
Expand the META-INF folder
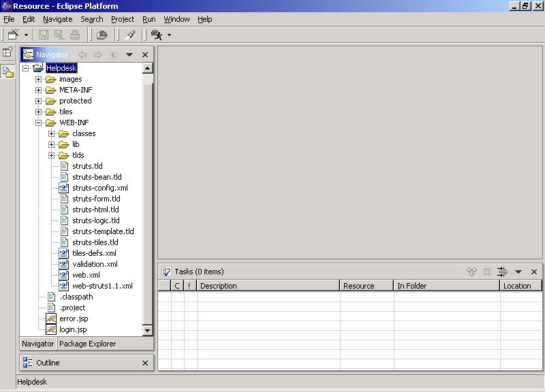tap(39, 90)
